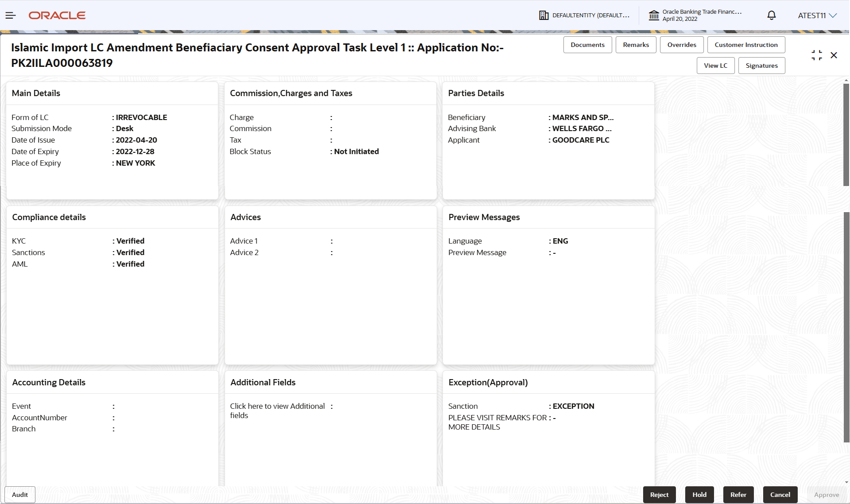Click the Oracle logo
Viewport: 850px width, 504px height.
coord(57,15)
